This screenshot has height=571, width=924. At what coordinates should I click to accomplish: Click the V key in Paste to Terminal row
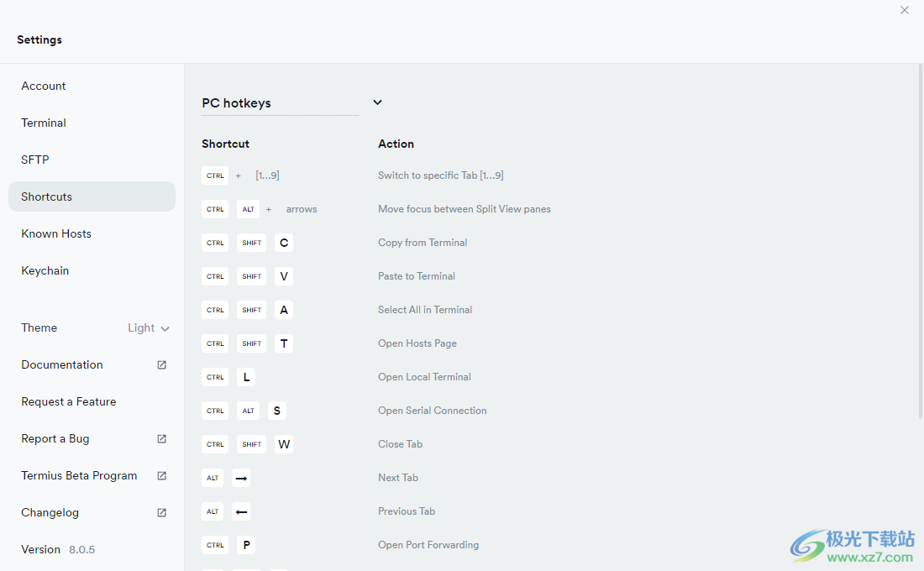click(284, 276)
